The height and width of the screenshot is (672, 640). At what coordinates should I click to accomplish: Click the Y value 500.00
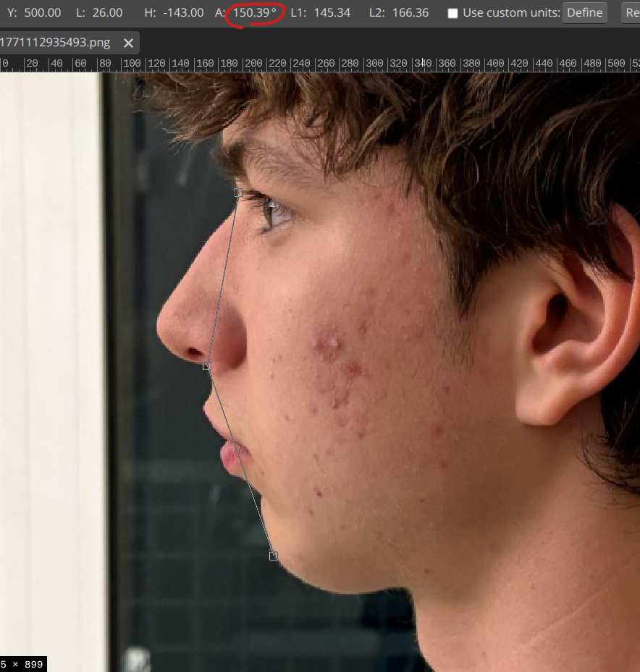click(x=43, y=12)
